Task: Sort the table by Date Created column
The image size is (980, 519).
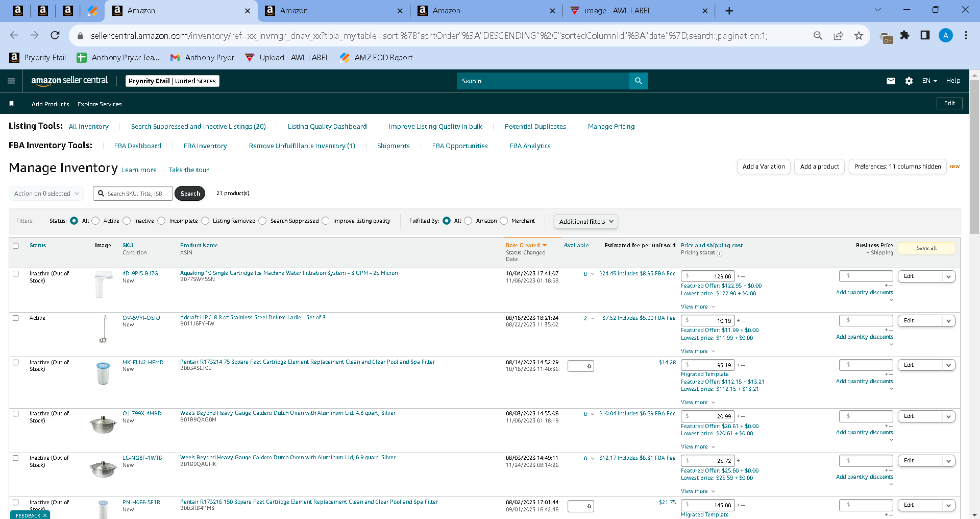Action: 526,246
